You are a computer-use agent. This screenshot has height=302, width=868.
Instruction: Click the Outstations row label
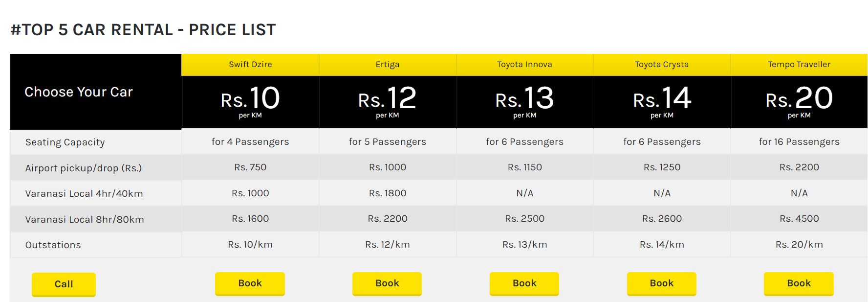(x=52, y=245)
